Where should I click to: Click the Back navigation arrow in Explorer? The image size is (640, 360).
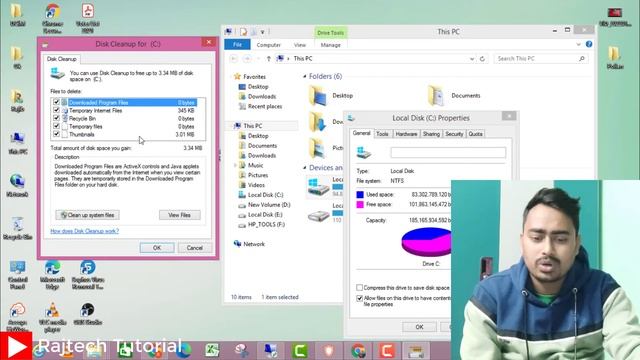(234, 59)
